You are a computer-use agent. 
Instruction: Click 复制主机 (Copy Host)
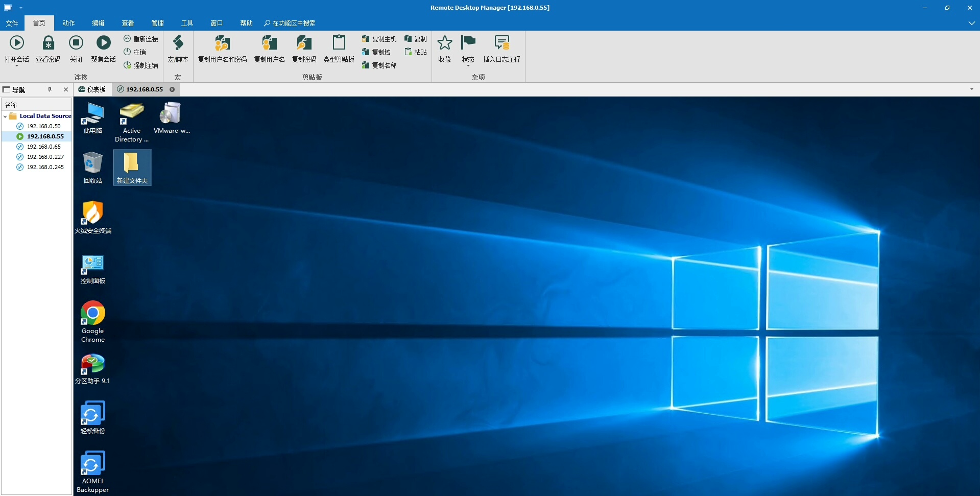379,39
